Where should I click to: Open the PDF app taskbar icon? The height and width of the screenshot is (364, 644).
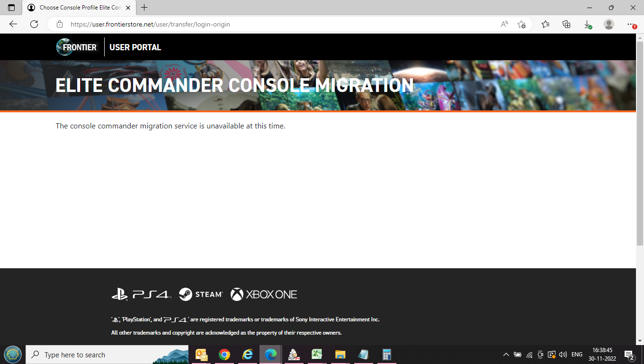(294, 355)
